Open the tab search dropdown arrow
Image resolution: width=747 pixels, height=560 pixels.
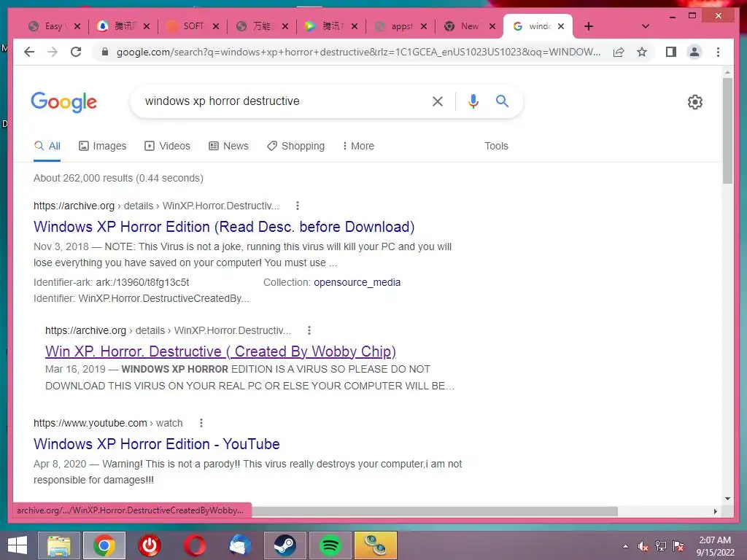646,26
